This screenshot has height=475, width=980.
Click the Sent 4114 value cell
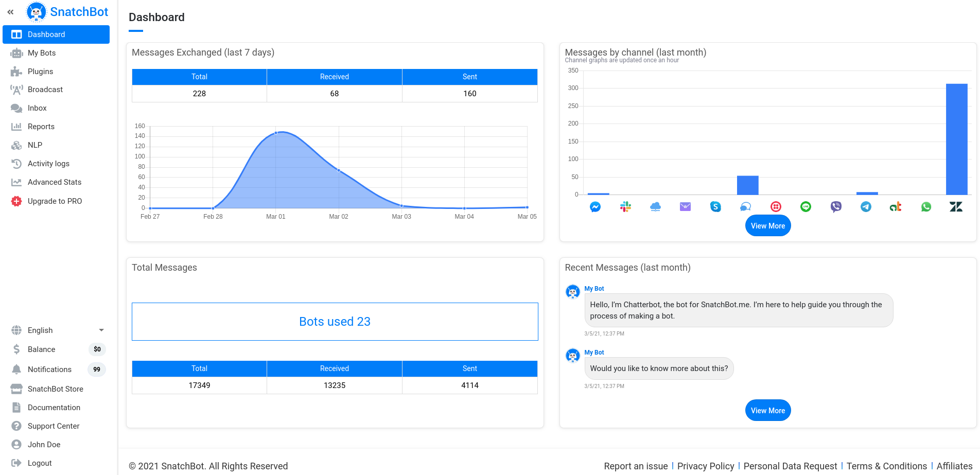tap(470, 385)
